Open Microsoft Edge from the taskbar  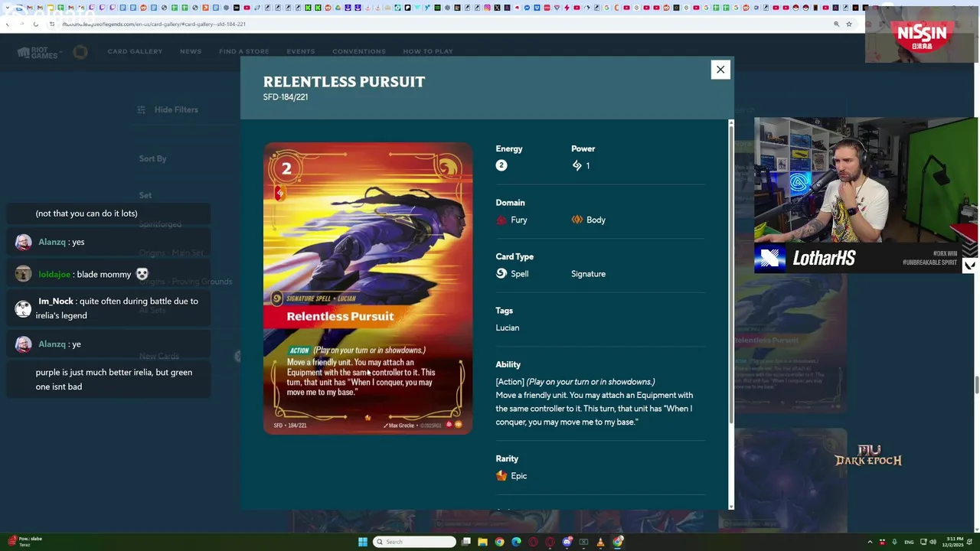[x=516, y=542]
